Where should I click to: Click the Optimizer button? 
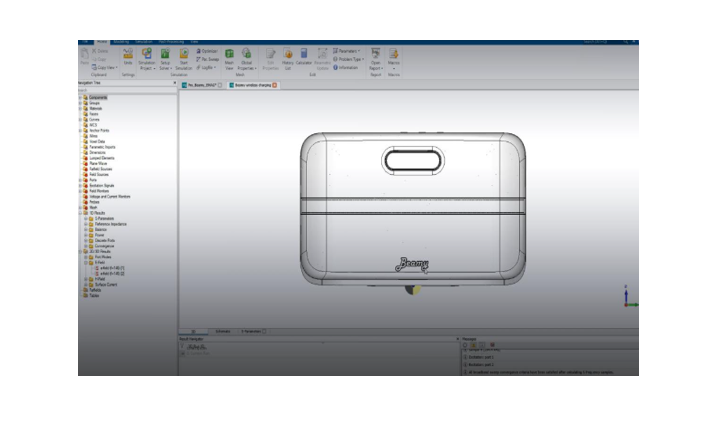[x=209, y=50]
